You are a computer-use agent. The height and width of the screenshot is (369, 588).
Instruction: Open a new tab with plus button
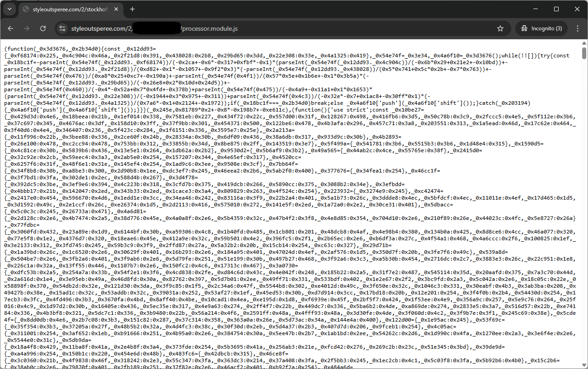point(132,9)
